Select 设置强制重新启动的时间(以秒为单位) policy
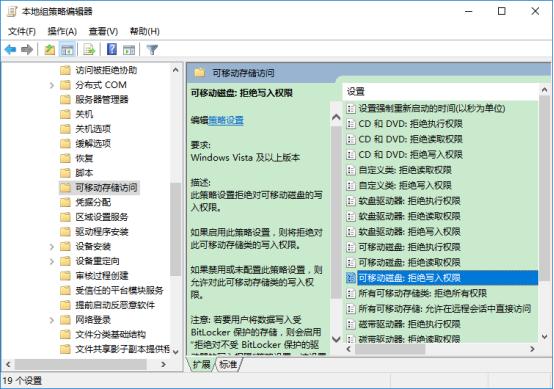 pyautogui.click(x=432, y=108)
